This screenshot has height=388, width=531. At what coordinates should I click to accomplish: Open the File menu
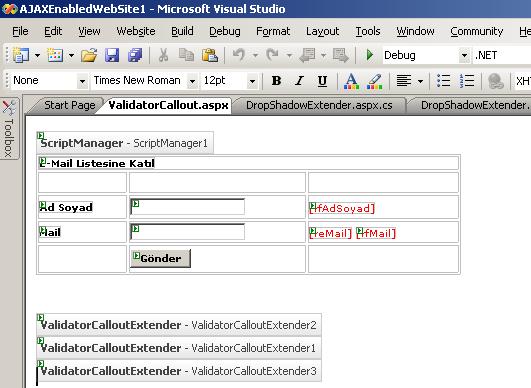pos(20,31)
